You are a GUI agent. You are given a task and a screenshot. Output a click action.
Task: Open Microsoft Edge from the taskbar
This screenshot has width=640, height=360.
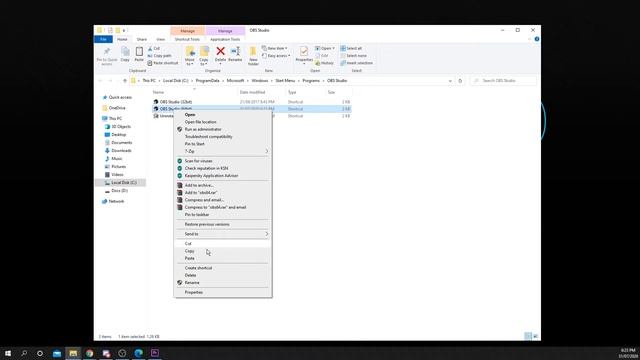click(138, 353)
